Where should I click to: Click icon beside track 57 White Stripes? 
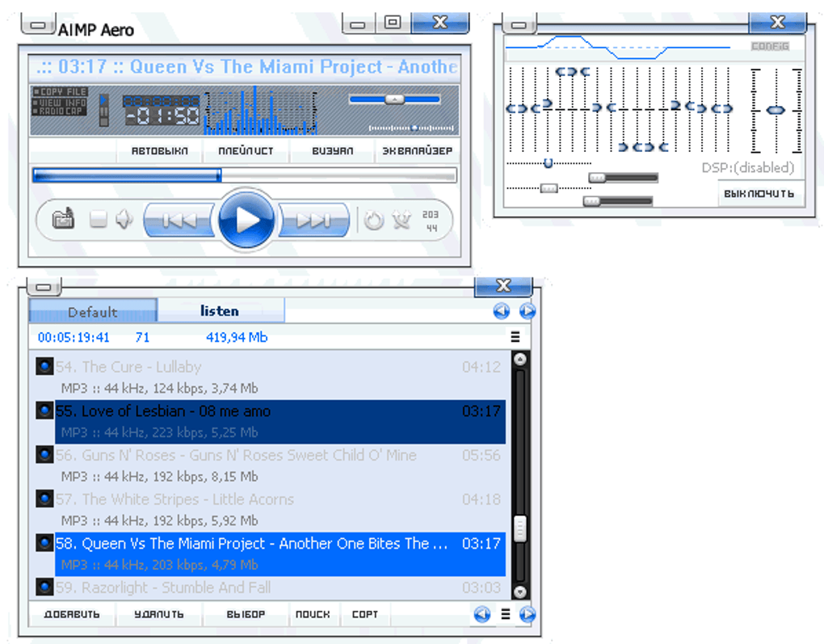coord(44,499)
